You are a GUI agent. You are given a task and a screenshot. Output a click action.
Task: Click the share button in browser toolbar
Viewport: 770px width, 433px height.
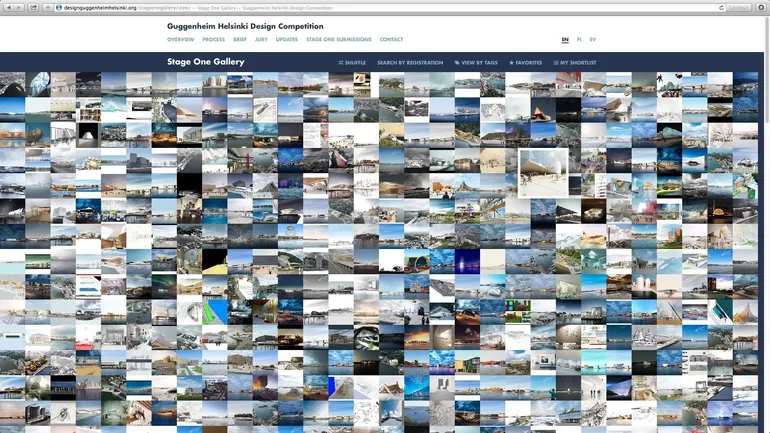pyautogui.click(x=34, y=7)
